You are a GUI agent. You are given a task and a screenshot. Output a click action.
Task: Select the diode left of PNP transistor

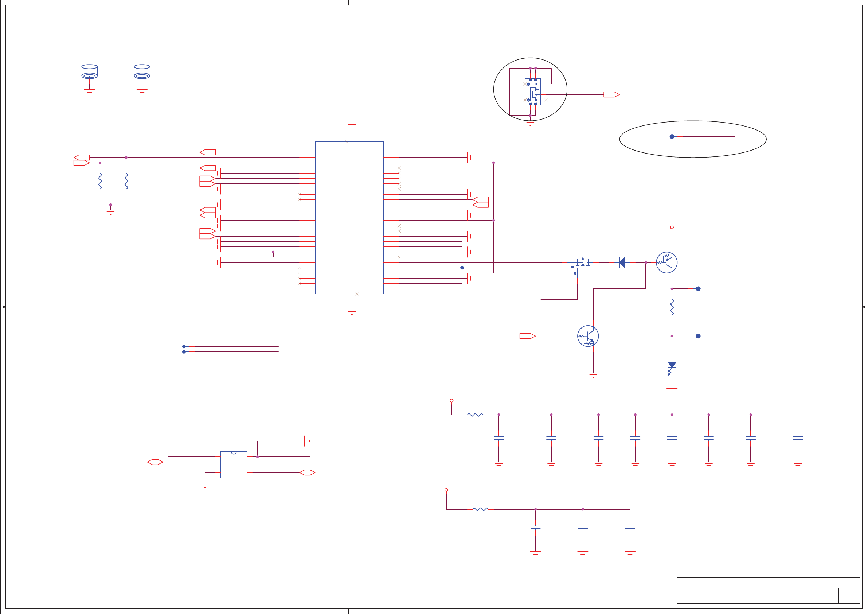point(622,262)
